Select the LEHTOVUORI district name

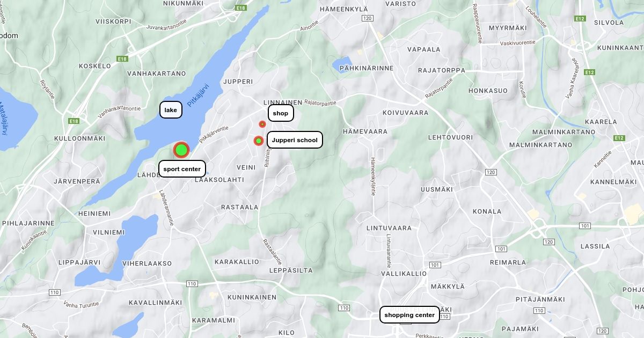point(450,137)
